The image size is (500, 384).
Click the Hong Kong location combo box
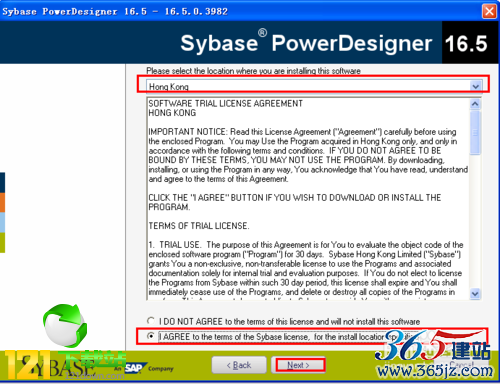[x=314, y=86]
